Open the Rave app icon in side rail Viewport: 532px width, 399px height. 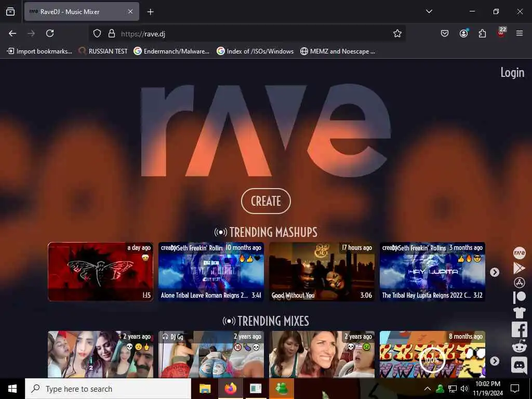pyautogui.click(x=519, y=253)
